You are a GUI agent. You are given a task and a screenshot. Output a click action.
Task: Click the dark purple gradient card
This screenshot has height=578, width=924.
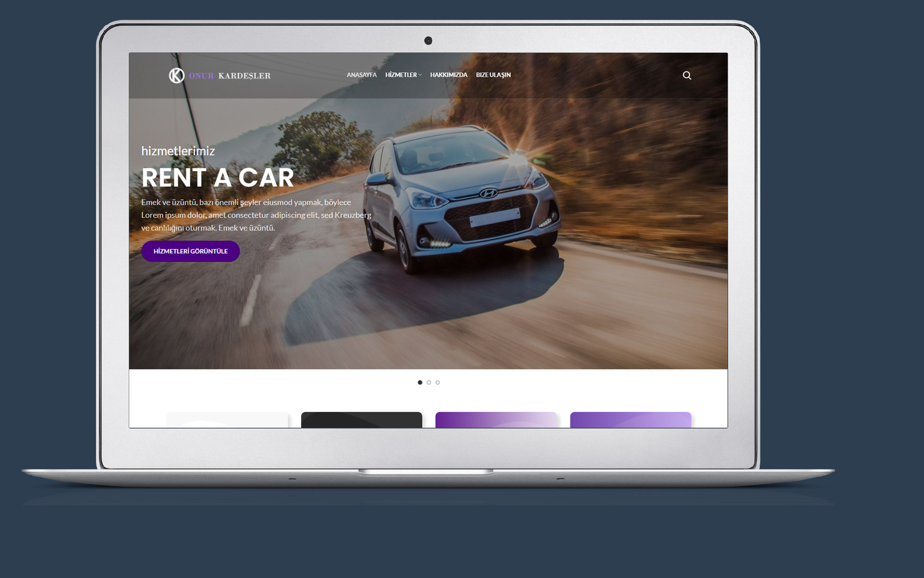(x=496, y=420)
